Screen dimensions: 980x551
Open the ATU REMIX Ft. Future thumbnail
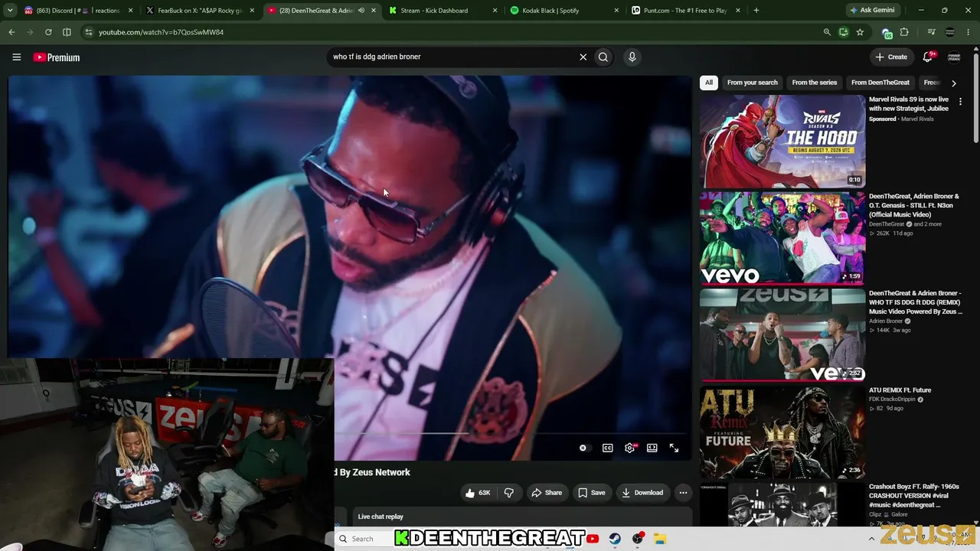(x=782, y=432)
